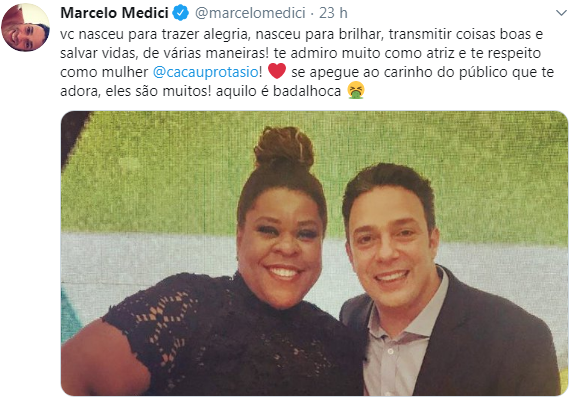This screenshot has width=578, height=403.
Task: Click the phrase salvar vidas
Action: point(99,53)
